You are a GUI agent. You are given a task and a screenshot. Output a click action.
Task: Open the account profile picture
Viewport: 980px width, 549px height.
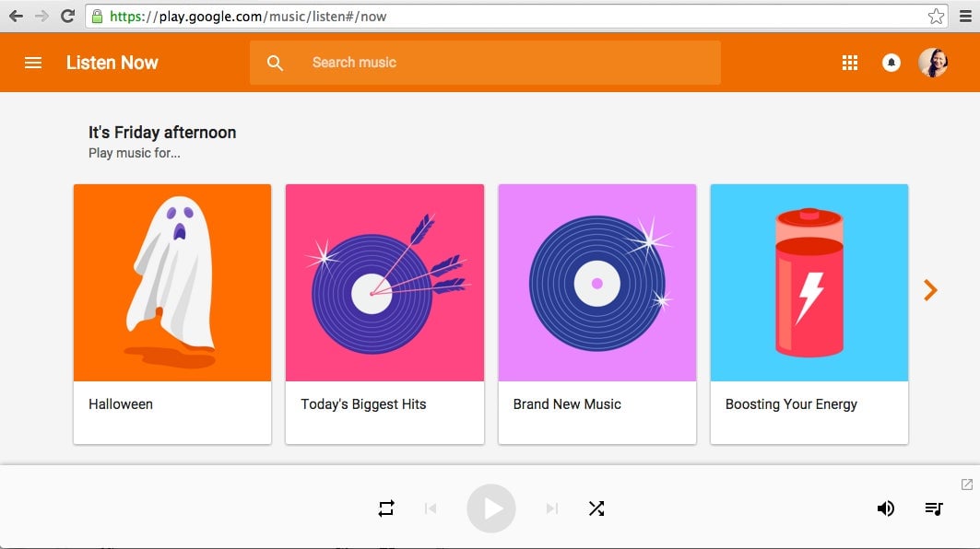(x=933, y=63)
